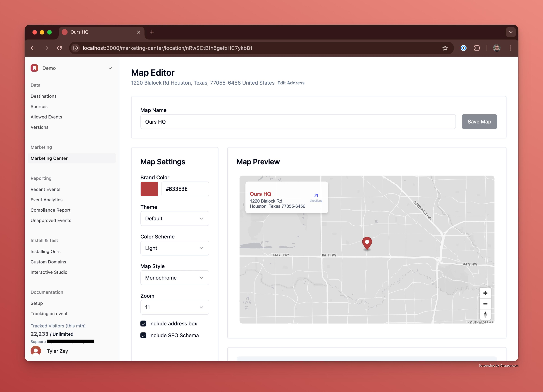Open the 1Password extension icon

[x=463, y=48]
